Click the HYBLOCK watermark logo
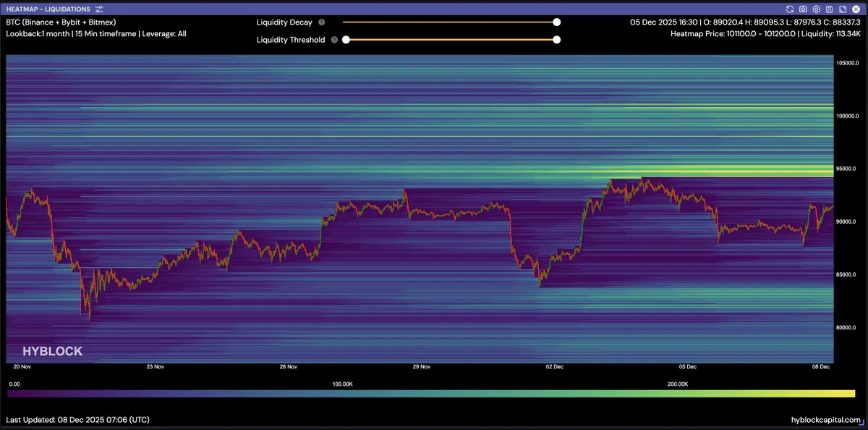Screen dimensions: 868x430 [x=52, y=352]
